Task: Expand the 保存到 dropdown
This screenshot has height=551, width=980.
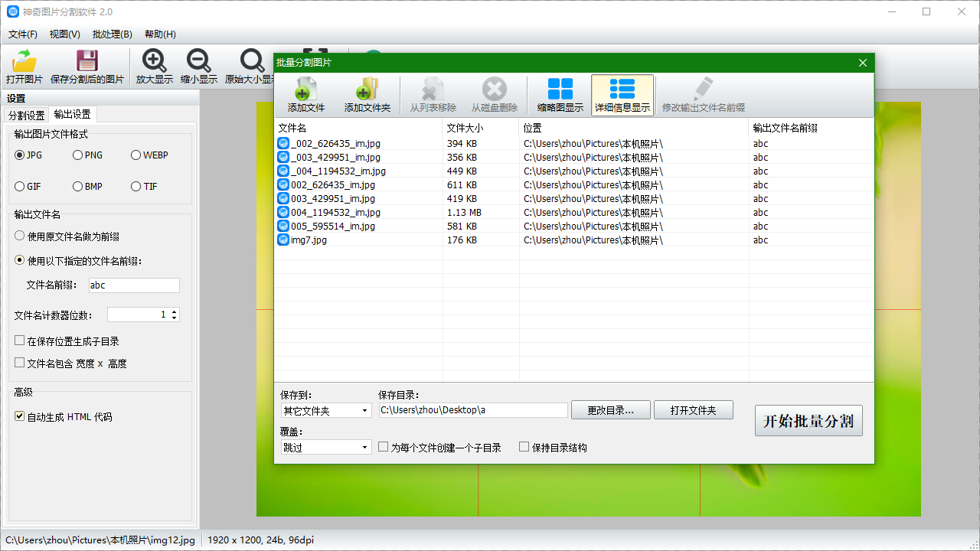Action: [326, 411]
